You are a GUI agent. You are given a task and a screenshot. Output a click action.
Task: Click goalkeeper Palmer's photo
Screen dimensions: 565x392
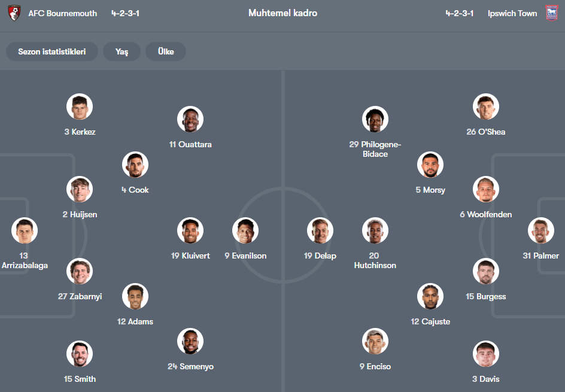(x=541, y=230)
